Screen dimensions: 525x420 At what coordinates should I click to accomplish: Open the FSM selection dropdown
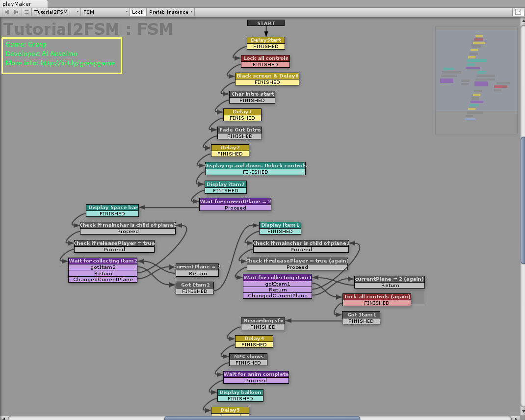(105, 12)
